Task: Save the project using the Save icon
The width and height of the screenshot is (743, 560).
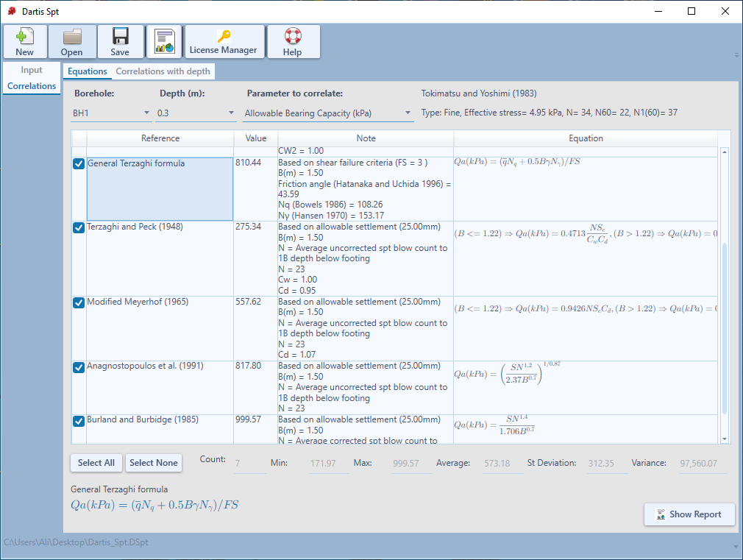Action: click(x=121, y=42)
